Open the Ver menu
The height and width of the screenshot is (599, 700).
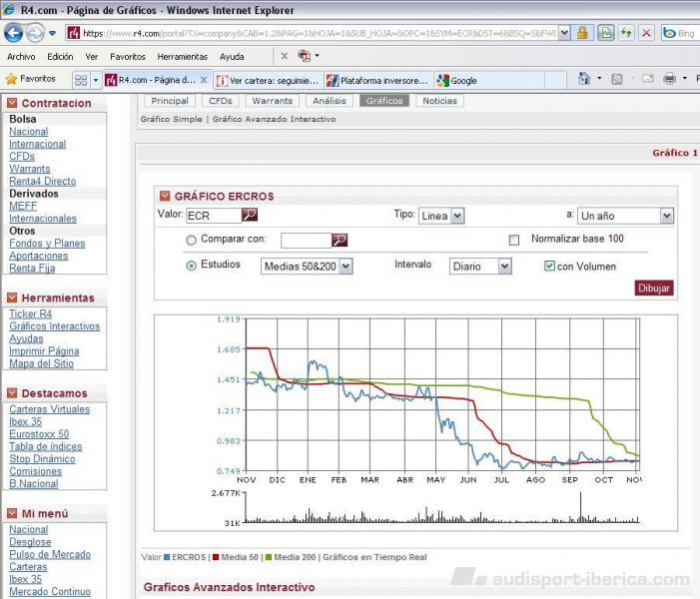pyautogui.click(x=92, y=57)
